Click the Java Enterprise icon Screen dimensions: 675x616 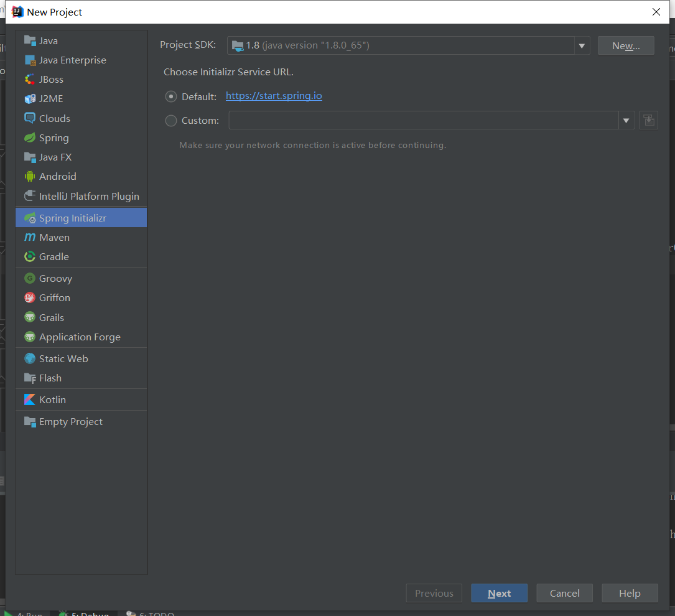click(30, 60)
